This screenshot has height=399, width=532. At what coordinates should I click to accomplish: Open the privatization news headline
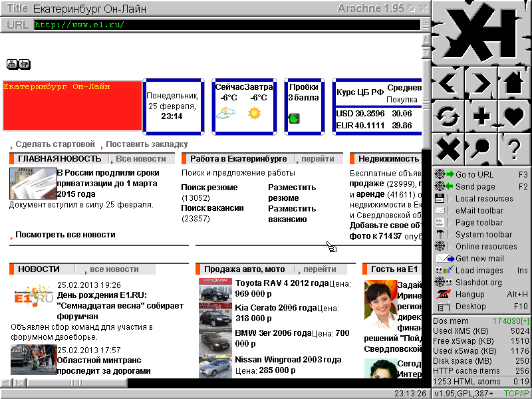[108, 184]
